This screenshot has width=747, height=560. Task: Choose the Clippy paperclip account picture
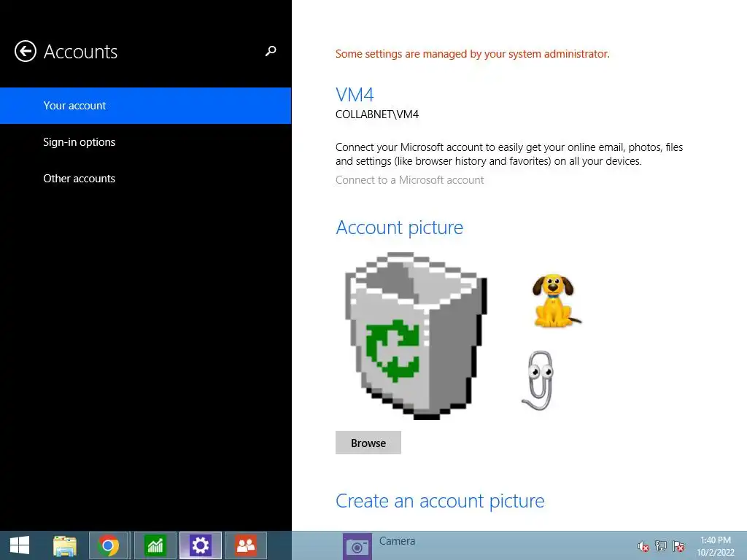coord(539,381)
